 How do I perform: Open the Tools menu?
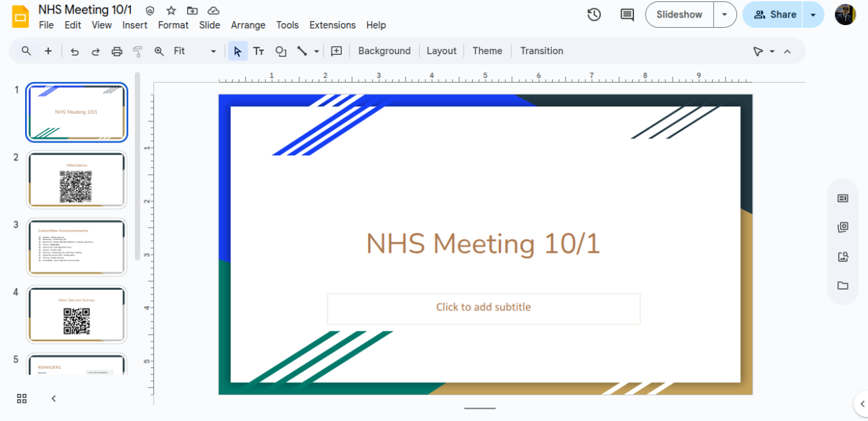pyautogui.click(x=288, y=25)
